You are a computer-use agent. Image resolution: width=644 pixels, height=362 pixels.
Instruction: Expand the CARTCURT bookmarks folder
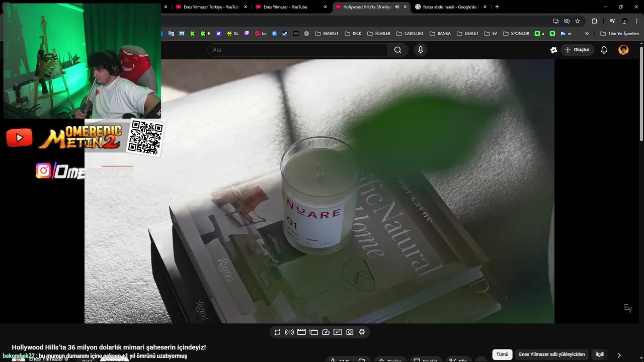point(410,34)
